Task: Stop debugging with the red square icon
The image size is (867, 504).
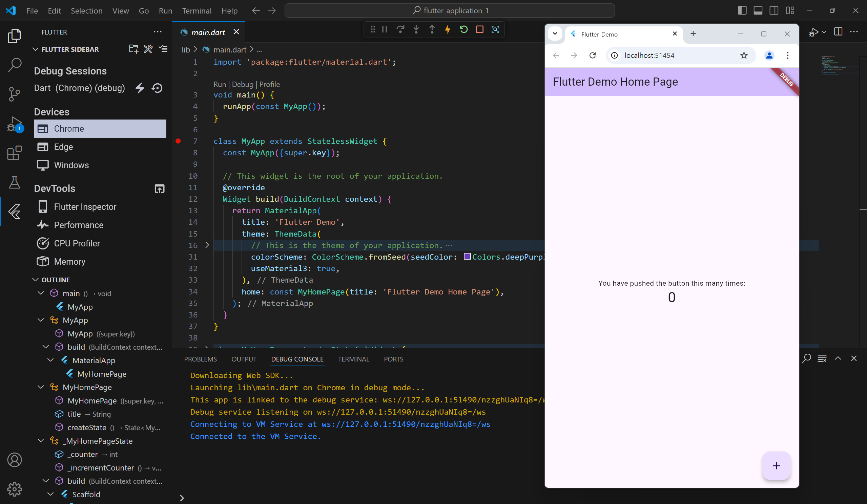Action: tap(479, 29)
